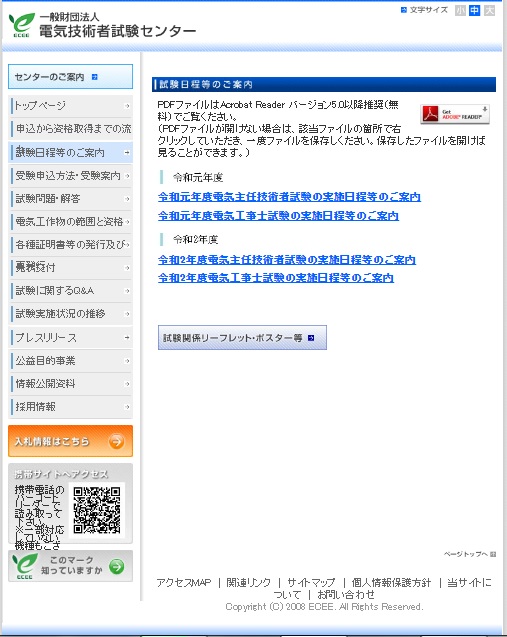Click green arrow in このマーク banner
The width and height of the screenshot is (507, 637).
(117, 566)
